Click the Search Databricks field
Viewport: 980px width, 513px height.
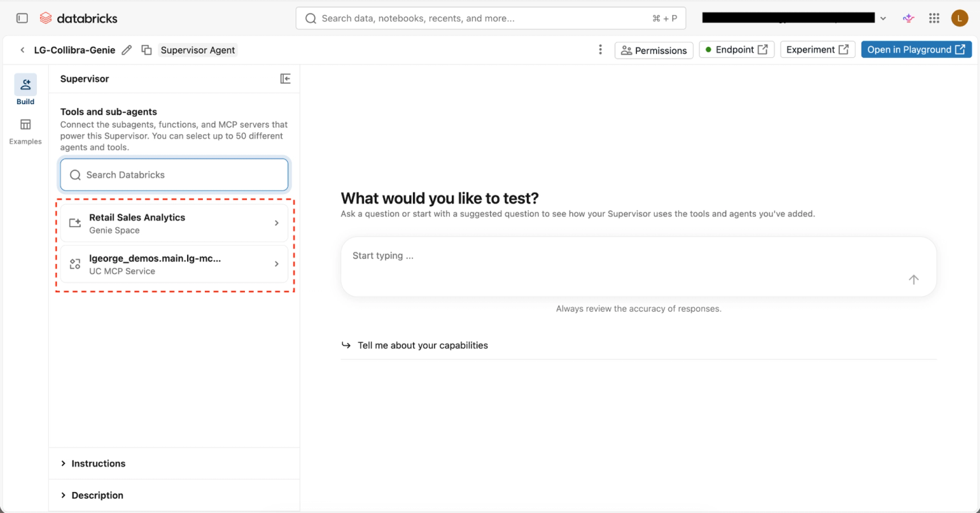coord(174,175)
